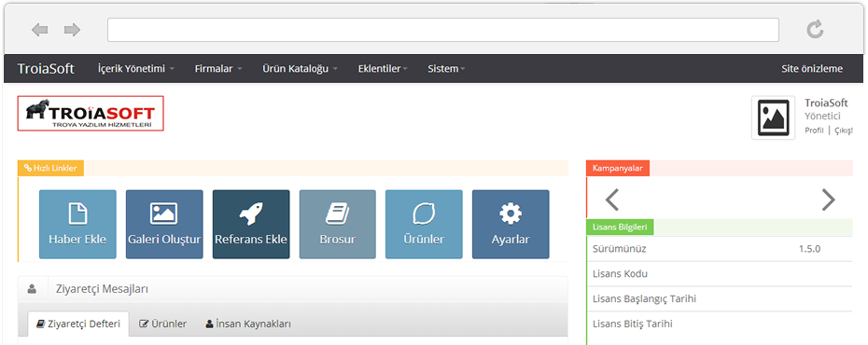Click the Kampanyalar panel header

coord(618,169)
